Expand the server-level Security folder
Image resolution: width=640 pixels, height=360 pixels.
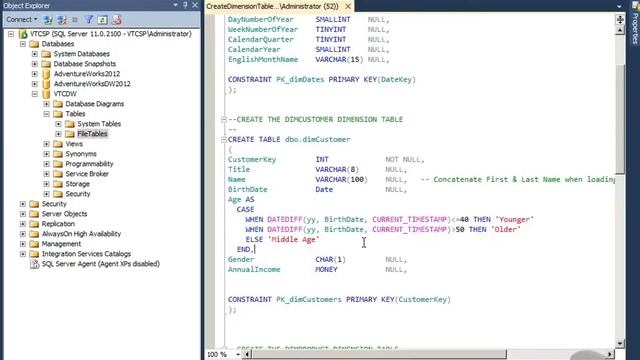pyautogui.click(x=23, y=204)
